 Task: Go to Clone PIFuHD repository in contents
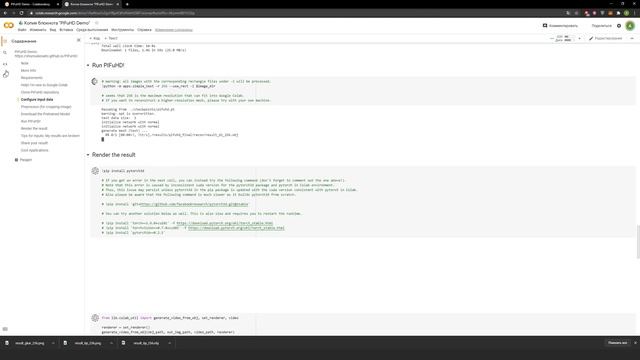pyautogui.click(x=40, y=92)
